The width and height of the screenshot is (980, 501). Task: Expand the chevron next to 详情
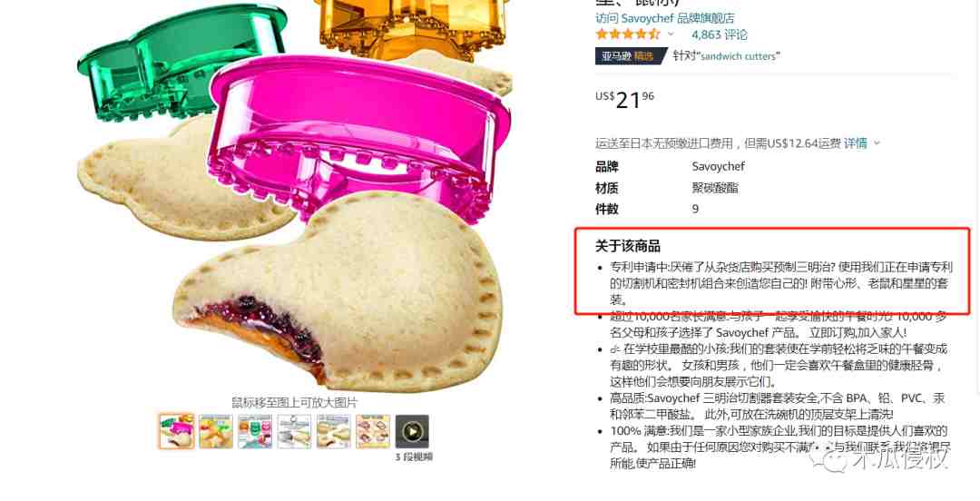[877, 143]
